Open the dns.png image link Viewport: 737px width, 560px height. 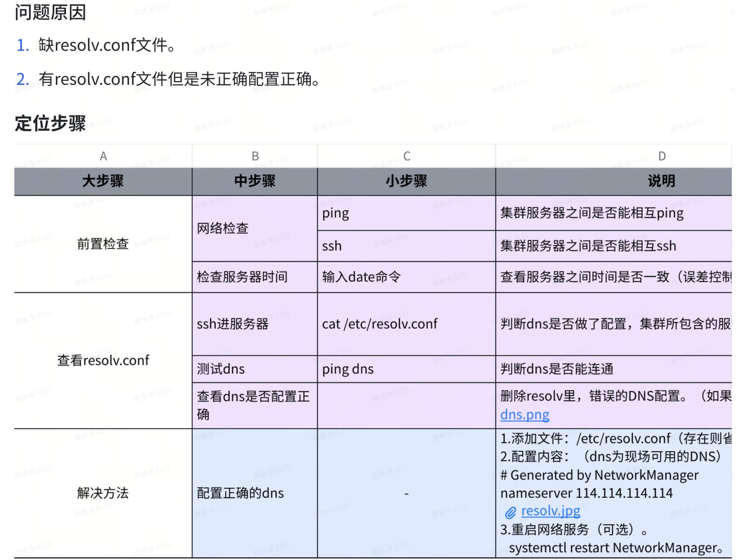click(524, 415)
